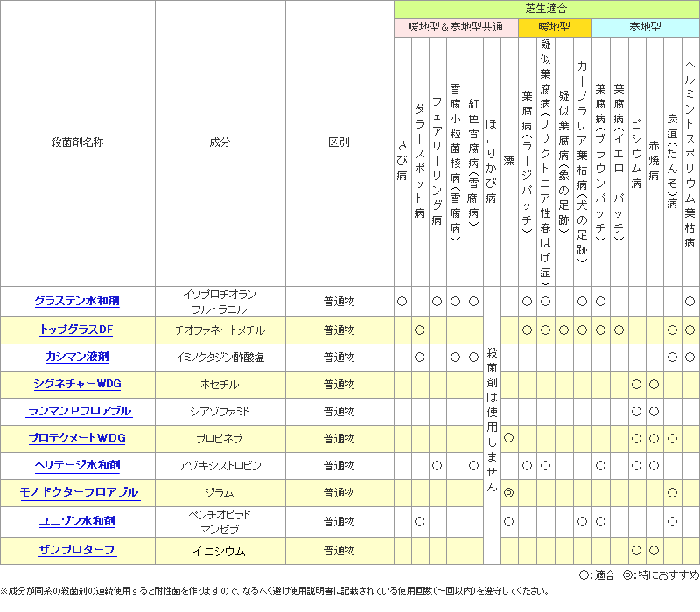Click さび病 circle in グラステン水和剤 row

pyautogui.click(x=402, y=302)
